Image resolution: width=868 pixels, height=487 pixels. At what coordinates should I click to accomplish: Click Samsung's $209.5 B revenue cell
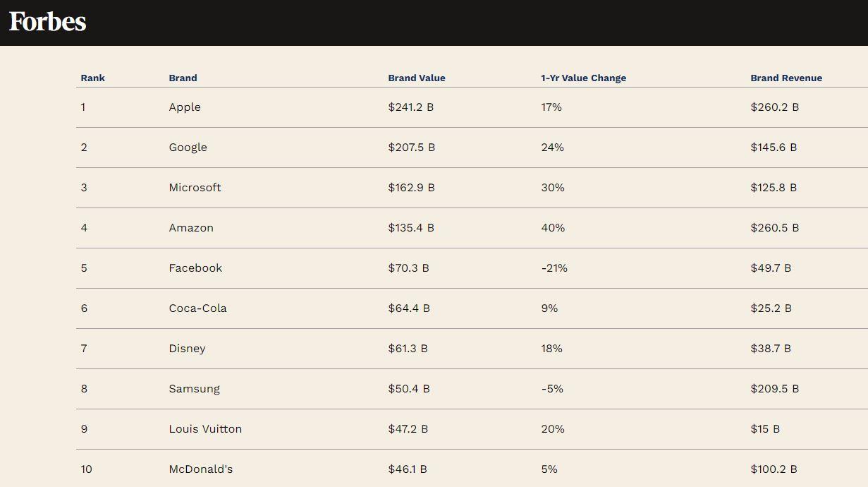pyautogui.click(x=774, y=389)
